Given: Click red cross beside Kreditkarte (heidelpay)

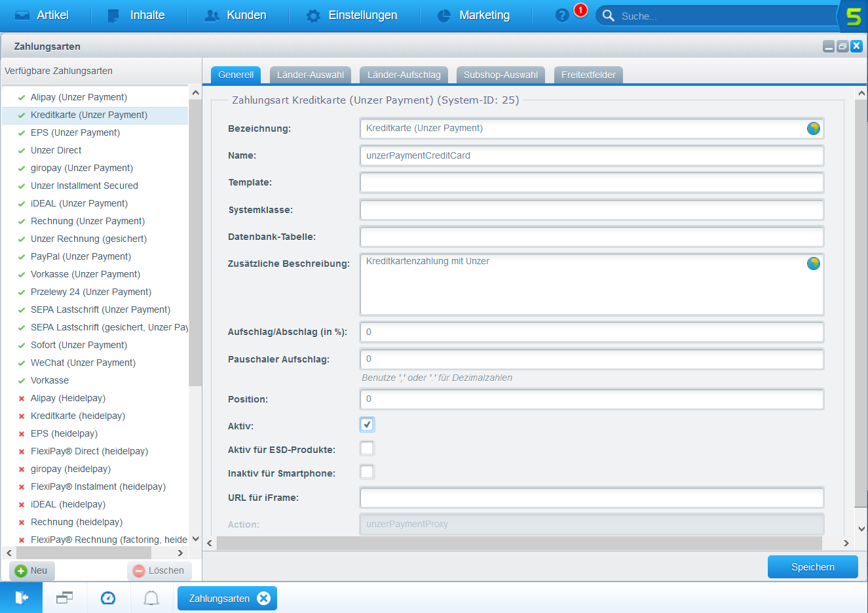Looking at the screenshot, I should (x=22, y=416).
